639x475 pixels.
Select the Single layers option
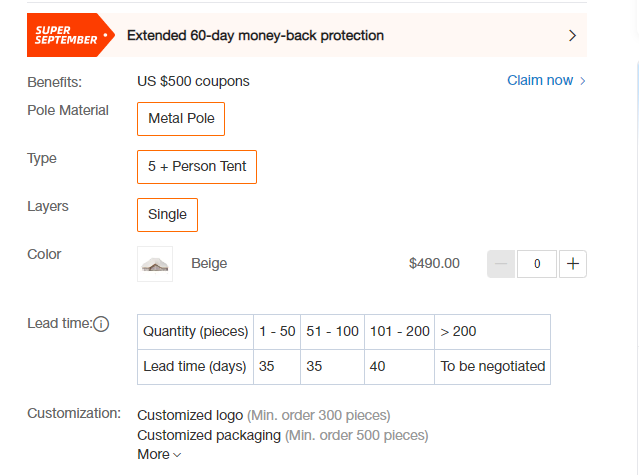pos(167,215)
